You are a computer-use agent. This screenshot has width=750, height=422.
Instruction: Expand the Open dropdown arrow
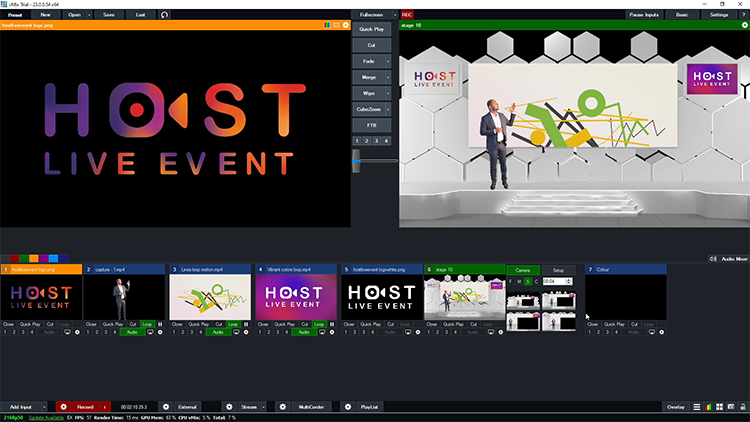point(89,15)
